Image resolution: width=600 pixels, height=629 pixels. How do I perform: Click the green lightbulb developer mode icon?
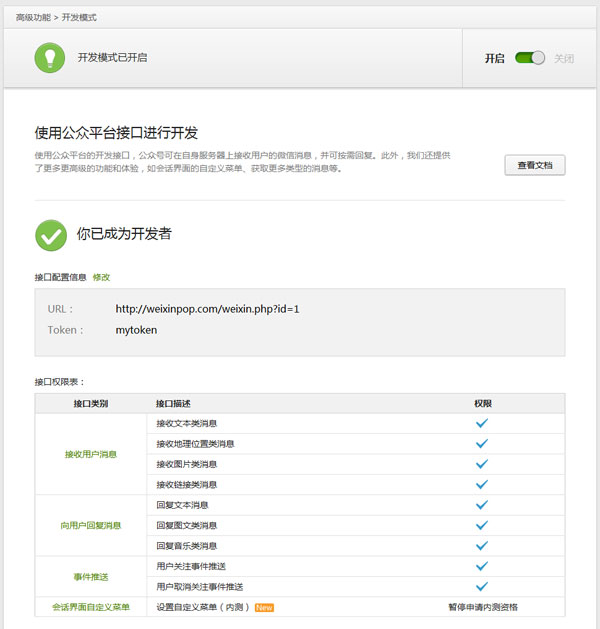(50, 58)
